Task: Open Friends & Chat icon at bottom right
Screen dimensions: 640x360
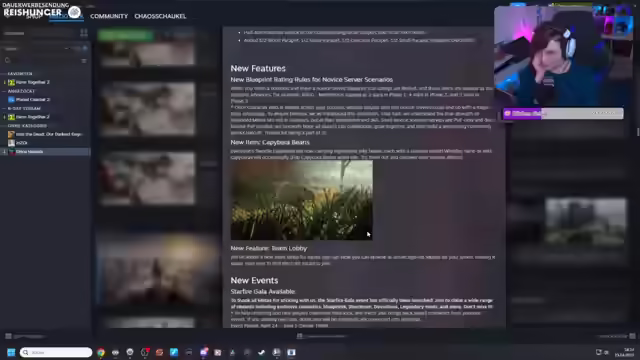Action: [632, 336]
